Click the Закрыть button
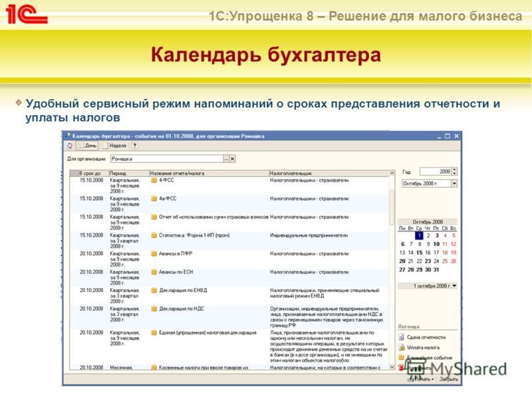 coord(448,379)
